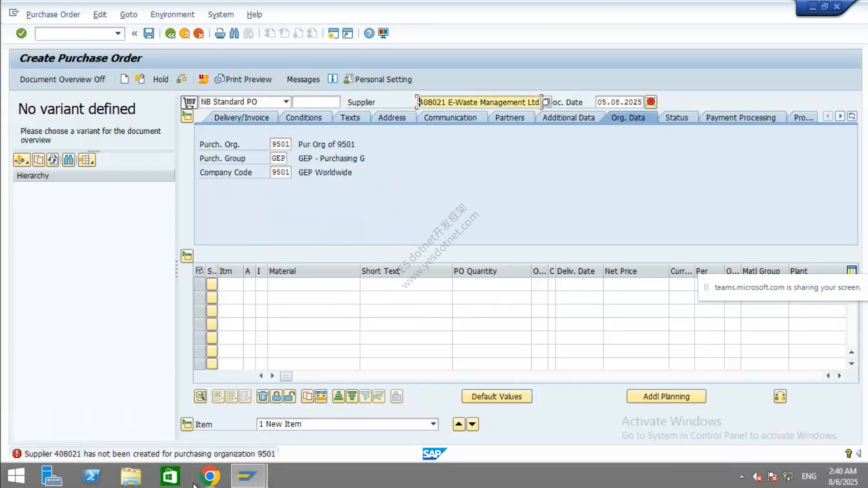Viewport: 868px width, 488px height.
Task: Click the Addl Planning button
Action: tap(666, 396)
